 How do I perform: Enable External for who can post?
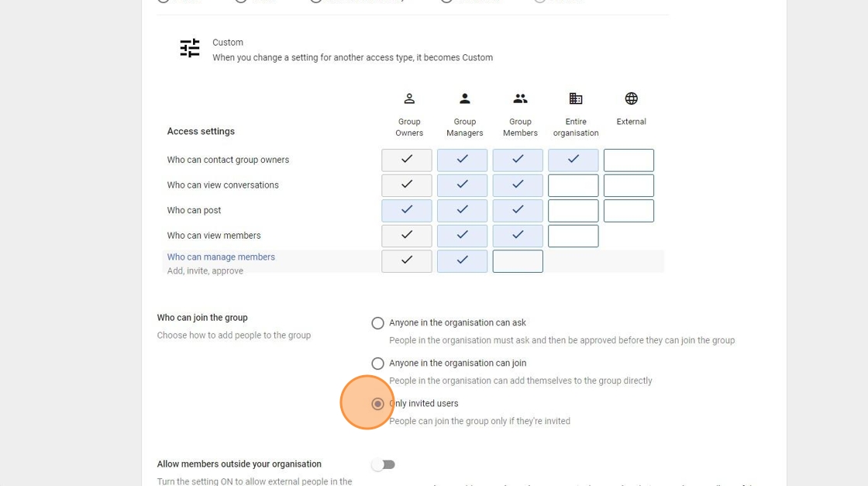629,211
